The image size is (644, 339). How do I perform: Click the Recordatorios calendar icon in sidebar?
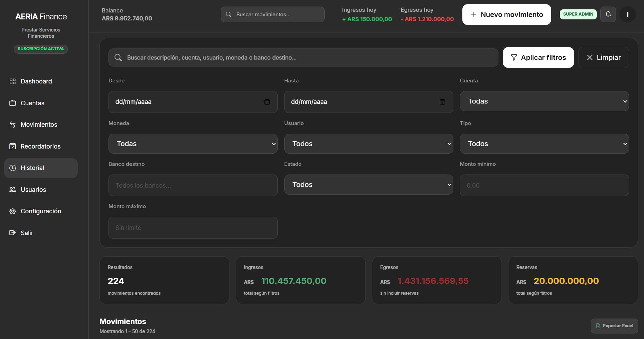point(12,146)
